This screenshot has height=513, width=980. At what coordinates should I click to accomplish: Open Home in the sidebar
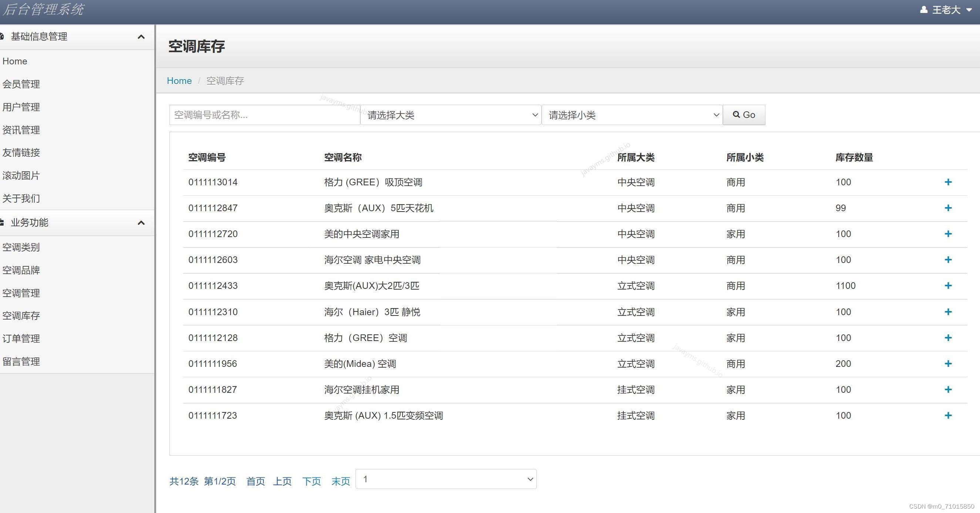pos(15,61)
